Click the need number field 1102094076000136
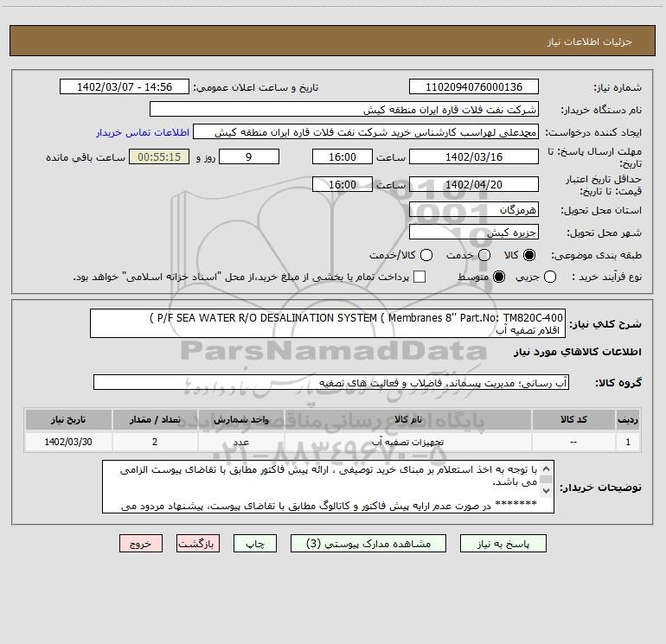The image size is (666, 644). (474, 86)
